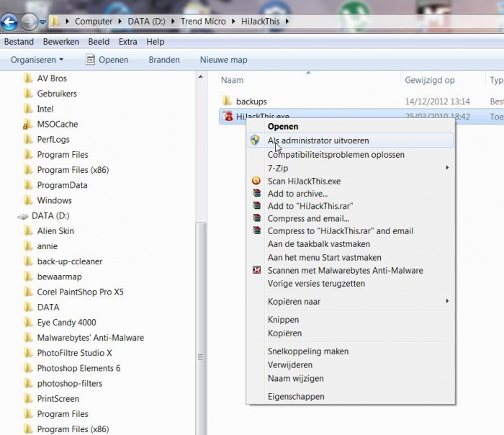Click the shield icon for administrator run
The width and height of the screenshot is (504, 435).
[255, 140]
